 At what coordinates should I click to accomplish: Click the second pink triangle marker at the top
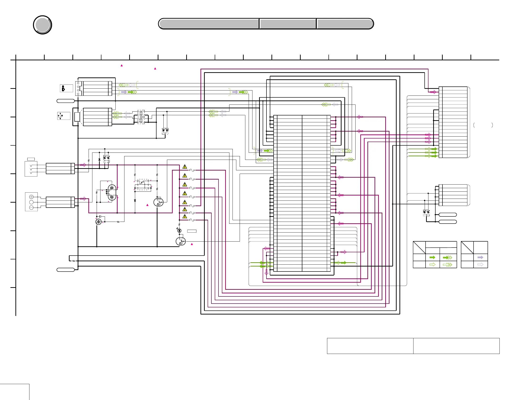point(155,69)
